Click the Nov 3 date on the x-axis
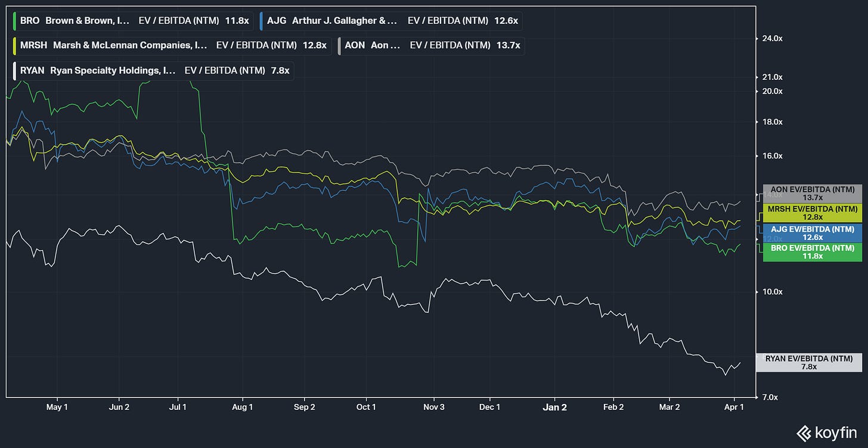This screenshot has height=448, width=868. coord(434,408)
